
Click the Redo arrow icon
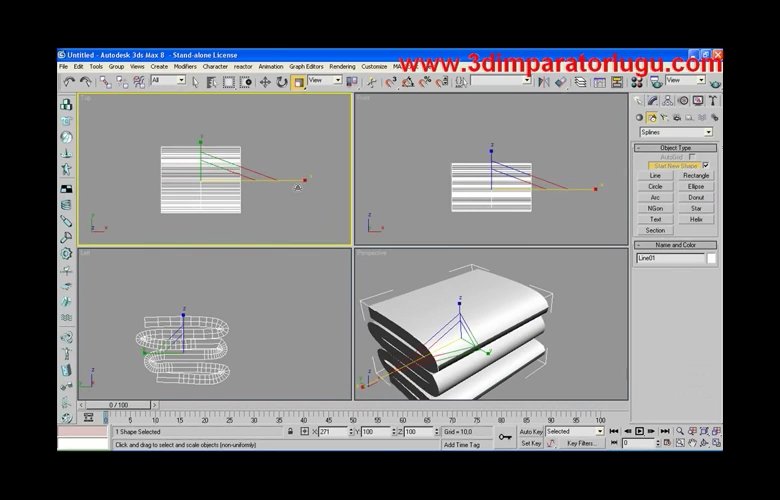pos(86,82)
